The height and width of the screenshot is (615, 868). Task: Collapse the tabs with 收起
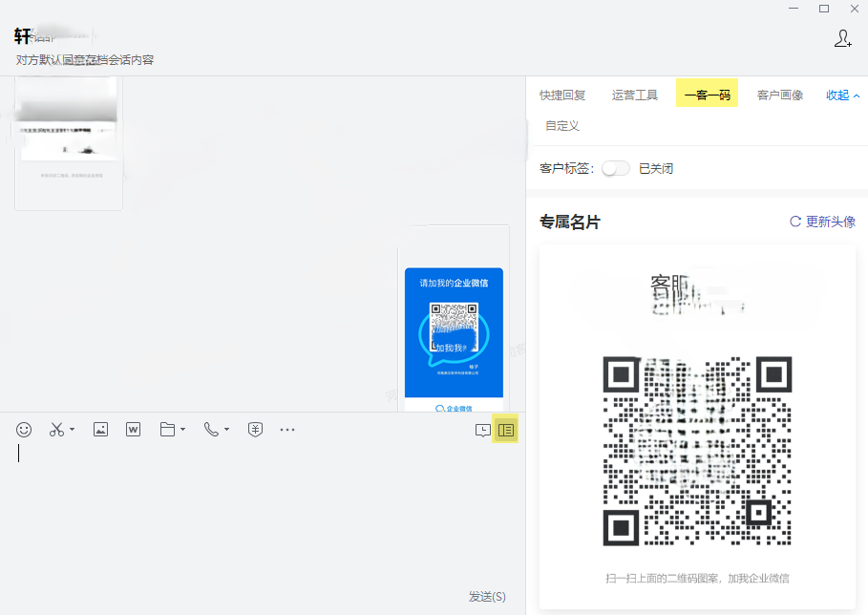point(842,95)
